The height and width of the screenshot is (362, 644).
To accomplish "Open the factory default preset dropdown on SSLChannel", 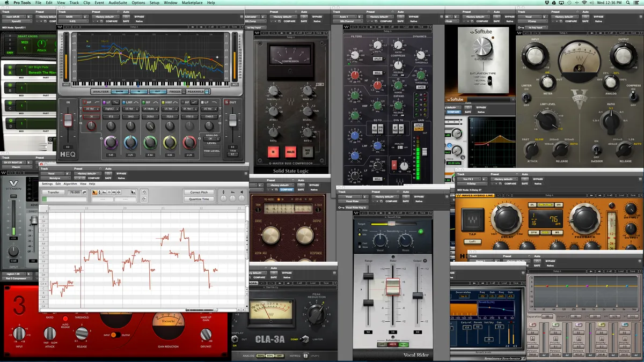I will [x=379, y=17].
